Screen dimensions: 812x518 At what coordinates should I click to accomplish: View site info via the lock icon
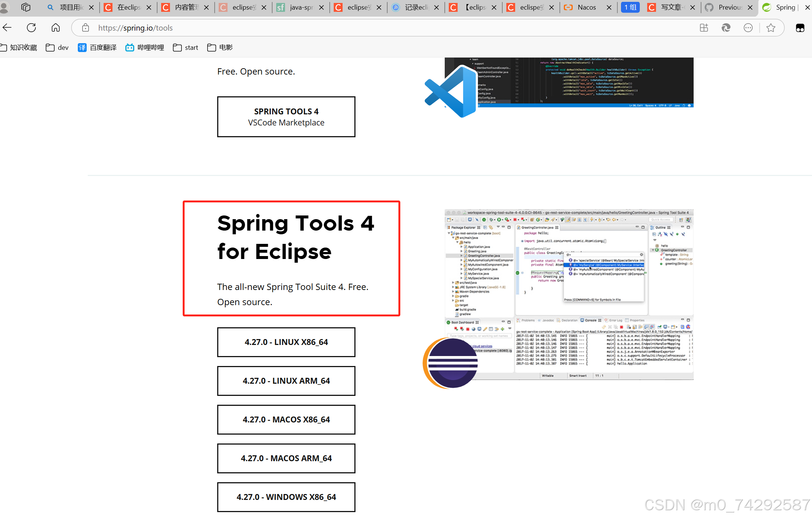click(x=86, y=28)
